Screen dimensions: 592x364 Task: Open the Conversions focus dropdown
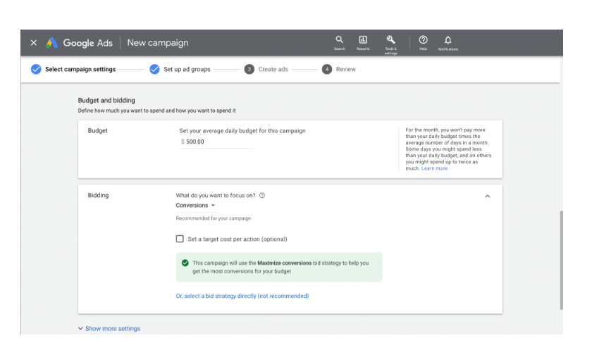(x=195, y=205)
